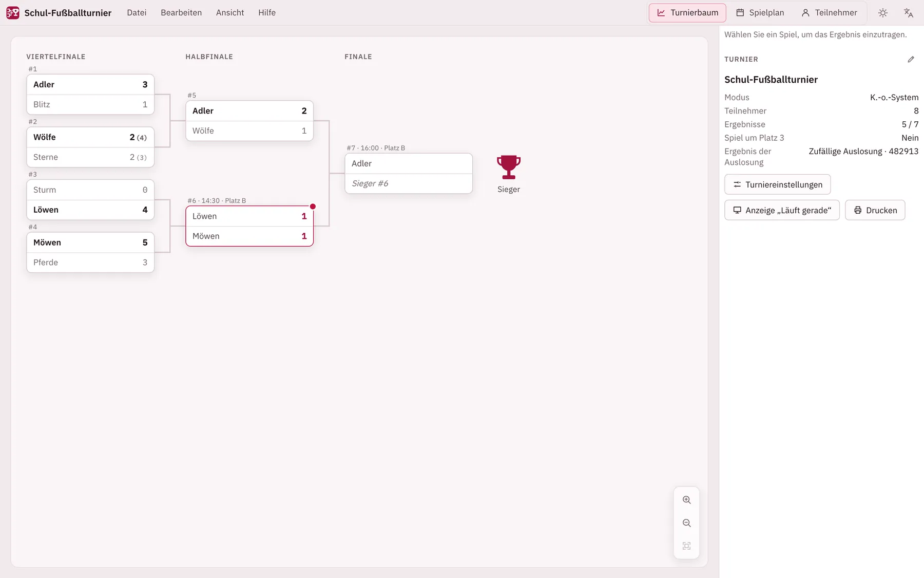Select Wölfe row in quarterfinal match #2
Screen dimensions: 924x578
pyautogui.click(x=90, y=138)
